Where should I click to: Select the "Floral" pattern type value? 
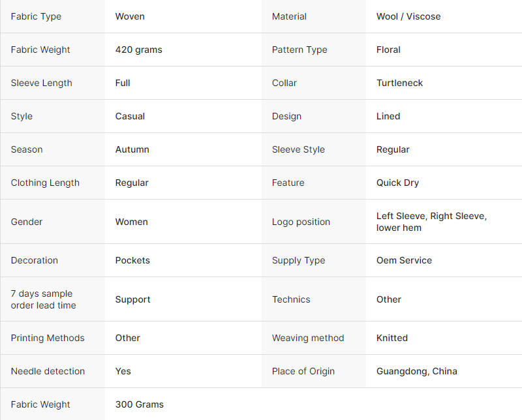point(388,50)
